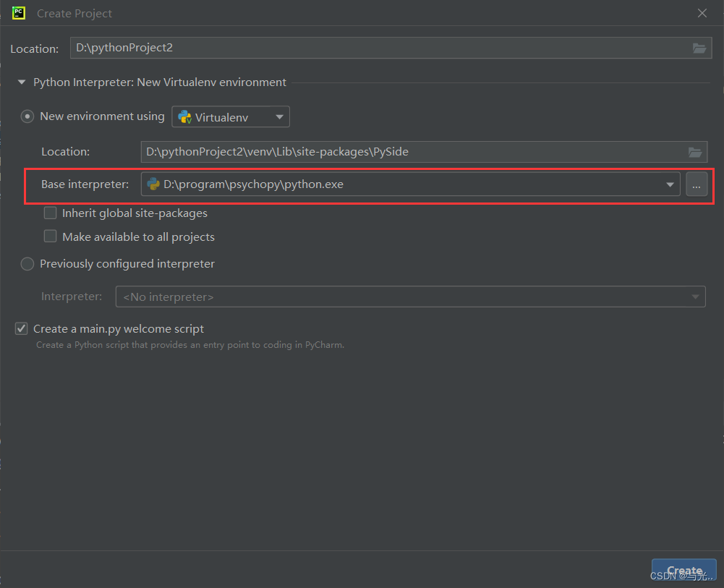Browse folder for virtualenv Location field
Viewport: 724px width, 588px height.
pyautogui.click(x=695, y=152)
